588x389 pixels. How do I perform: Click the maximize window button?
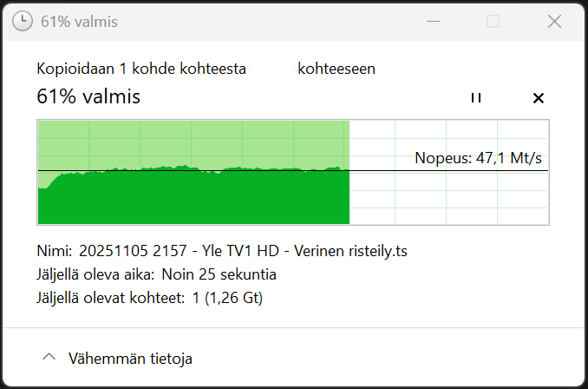pos(493,22)
